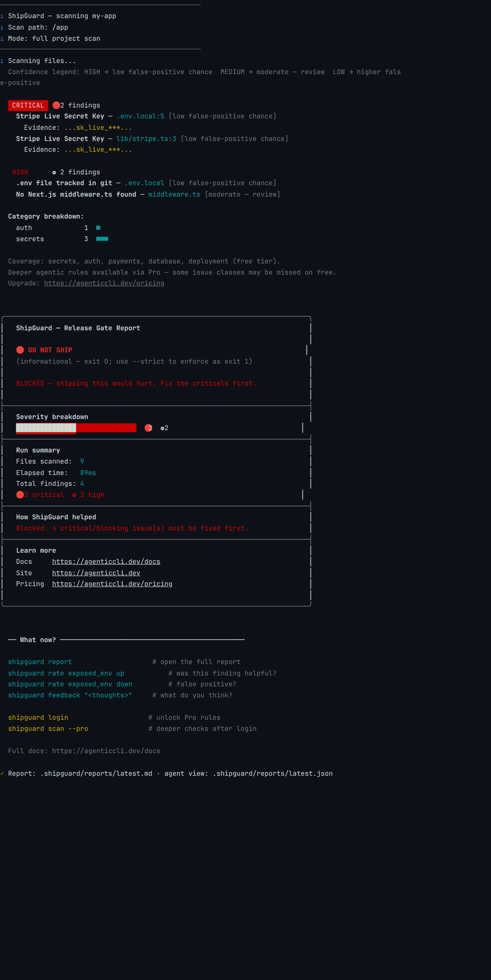Click the 'shipguard feedback "<thoughts>"' command

[70, 695]
